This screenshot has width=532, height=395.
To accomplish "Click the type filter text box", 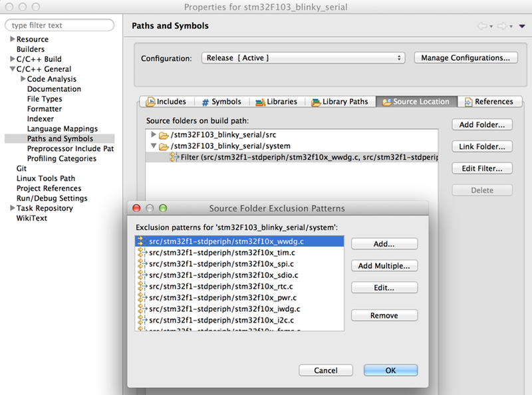I will tap(60, 25).
